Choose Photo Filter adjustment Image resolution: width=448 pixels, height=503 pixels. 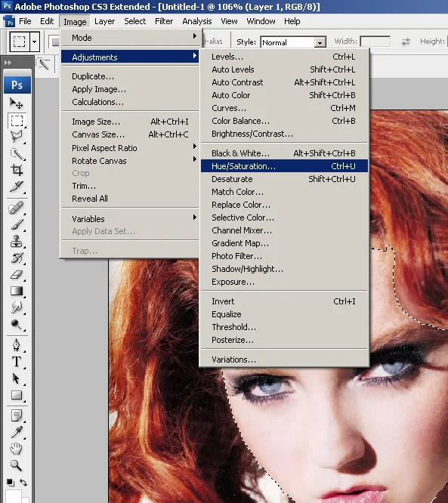point(284,256)
